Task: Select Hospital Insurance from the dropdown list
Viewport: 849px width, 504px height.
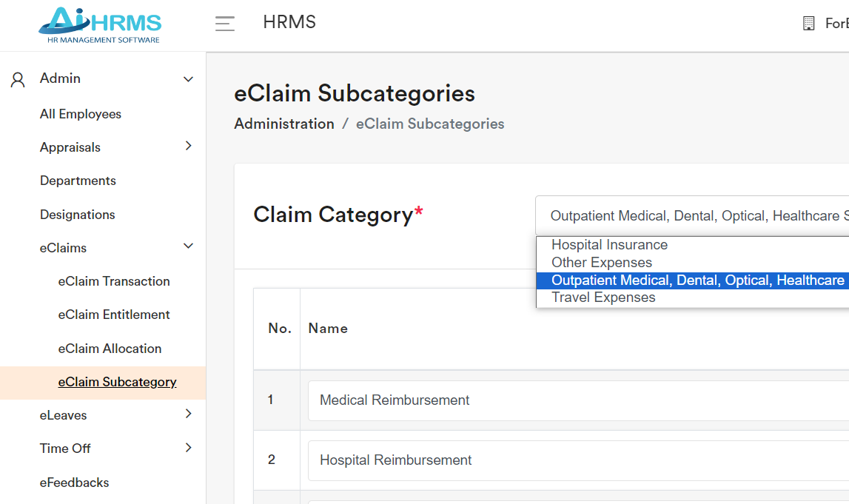Action: click(x=609, y=245)
